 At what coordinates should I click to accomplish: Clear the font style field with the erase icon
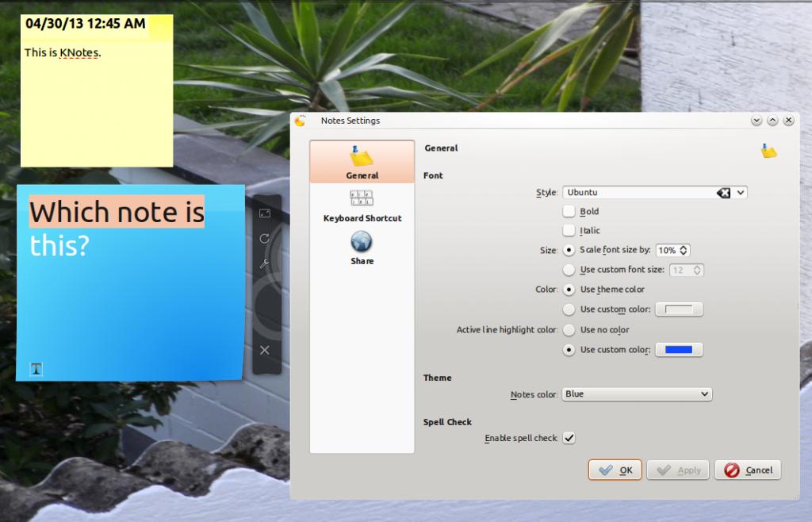pyautogui.click(x=723, y=193)
